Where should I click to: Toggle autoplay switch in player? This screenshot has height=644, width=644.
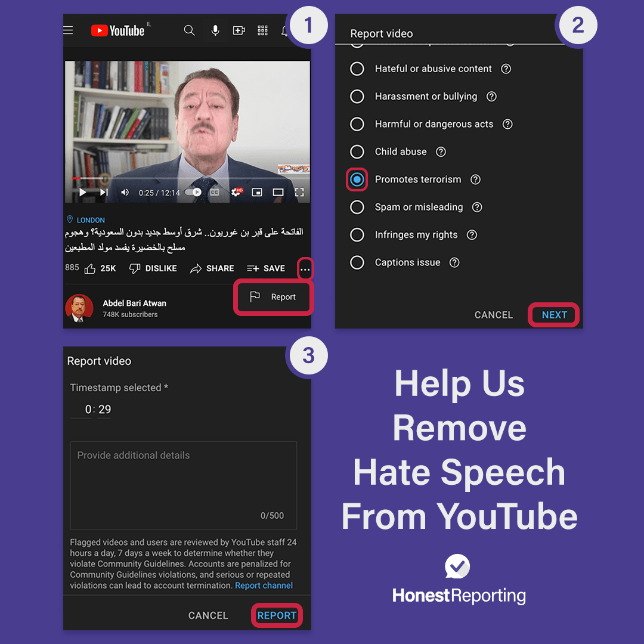(193, 192)
